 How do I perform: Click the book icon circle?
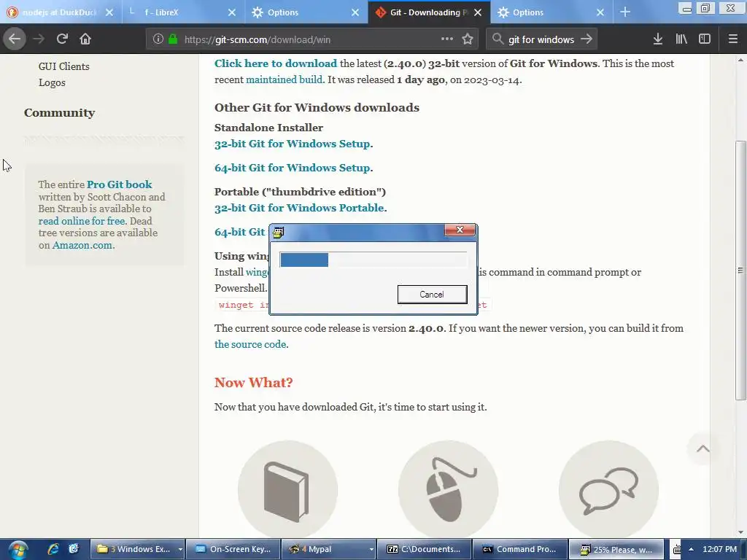pos(287,490)
